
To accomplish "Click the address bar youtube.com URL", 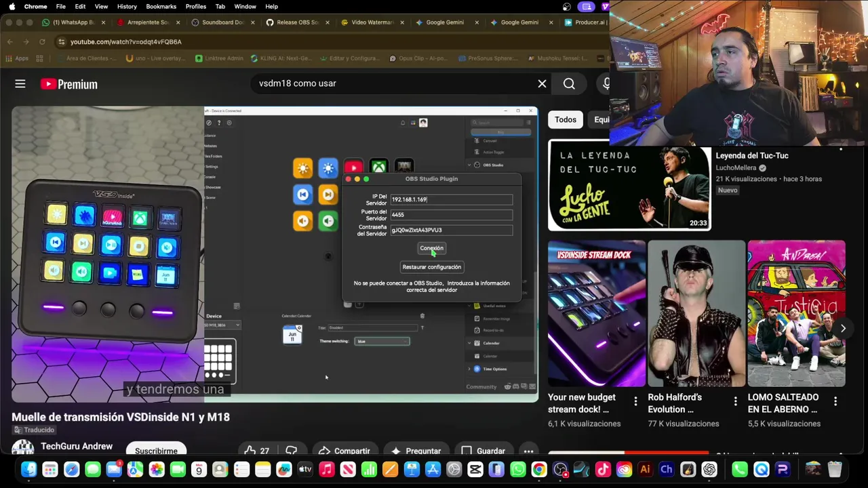I will [x=126, y=41].
